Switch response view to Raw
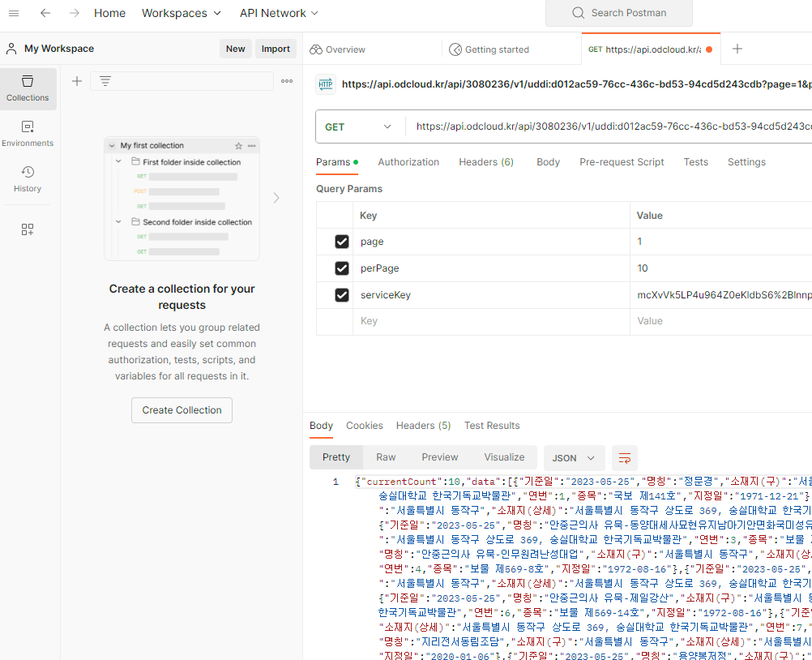The height and width of the screenshot is (660, 812). point(386,457)
